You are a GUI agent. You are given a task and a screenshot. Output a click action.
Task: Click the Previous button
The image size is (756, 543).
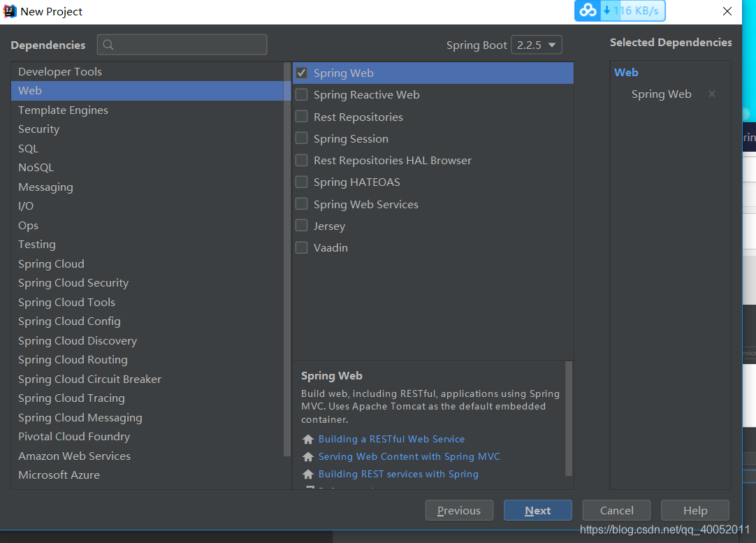[x=459, y=510]
